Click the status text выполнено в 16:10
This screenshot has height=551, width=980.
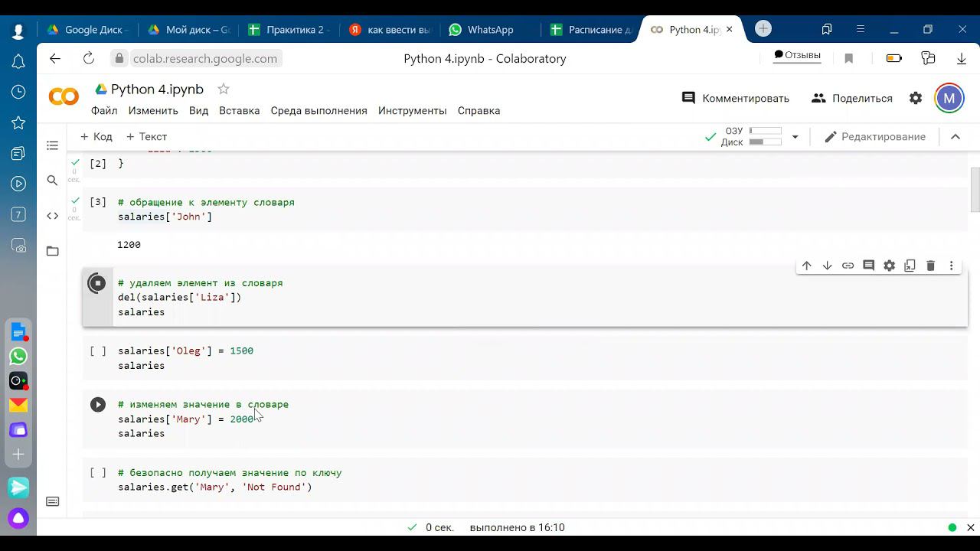(x=517, y=527)
